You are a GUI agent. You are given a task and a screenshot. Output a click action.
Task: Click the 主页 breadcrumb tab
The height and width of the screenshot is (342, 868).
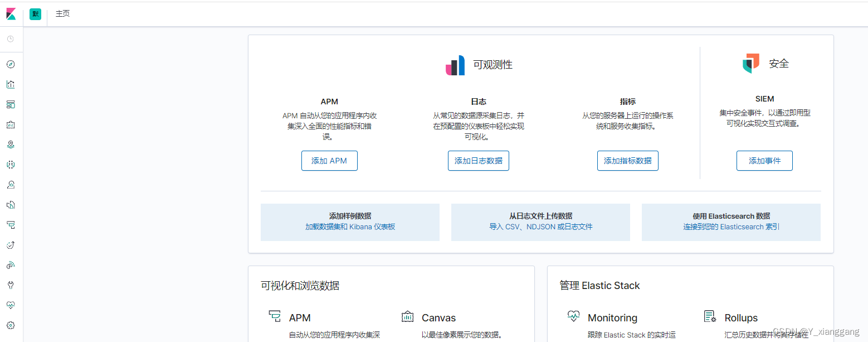[x=62, y=14]
